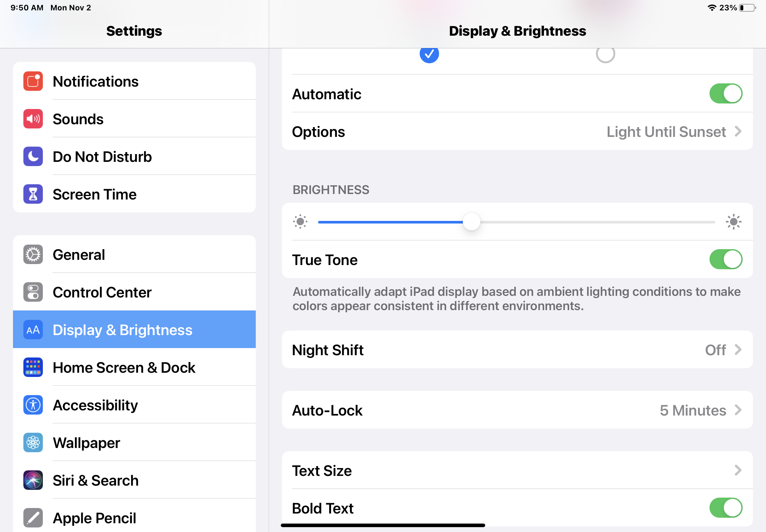Tap the General gear icon

[33, 255]
